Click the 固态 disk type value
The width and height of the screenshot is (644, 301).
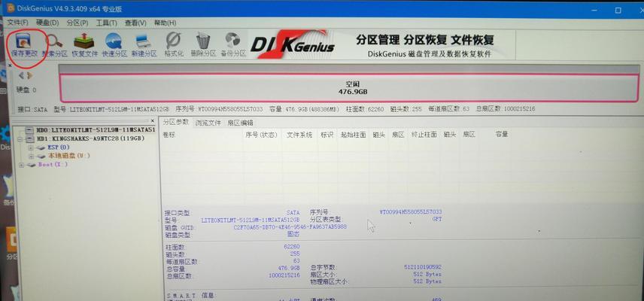[x=293, y=235]
